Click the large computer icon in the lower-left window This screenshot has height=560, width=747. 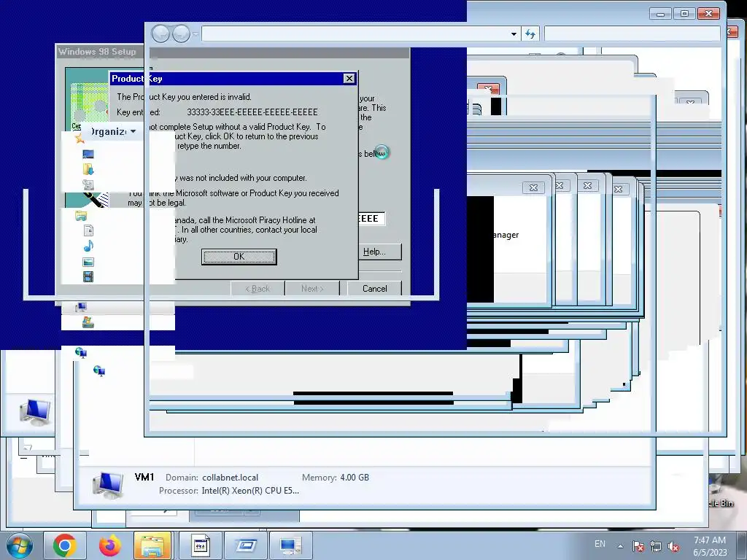[35, 413]
